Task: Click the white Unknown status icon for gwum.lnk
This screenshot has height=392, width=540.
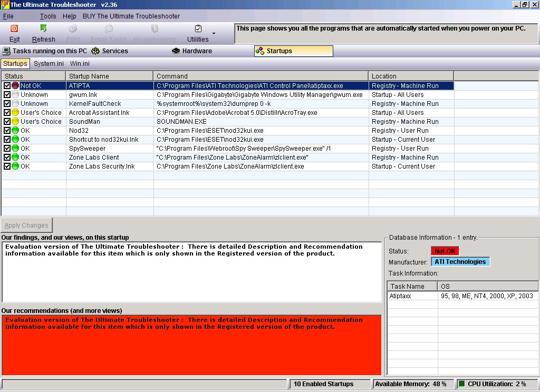Action: [x=15, y=94]
